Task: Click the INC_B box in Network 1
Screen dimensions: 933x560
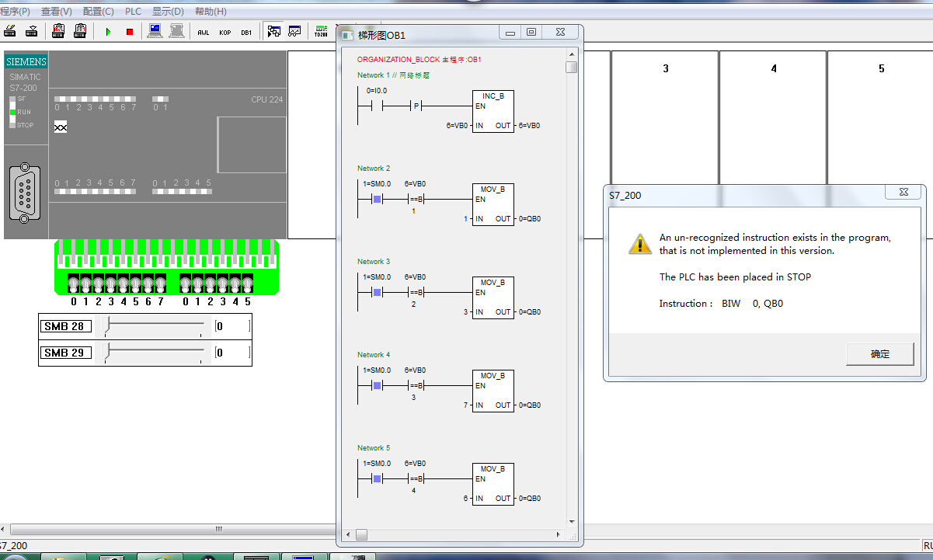Action: (493, 111)
